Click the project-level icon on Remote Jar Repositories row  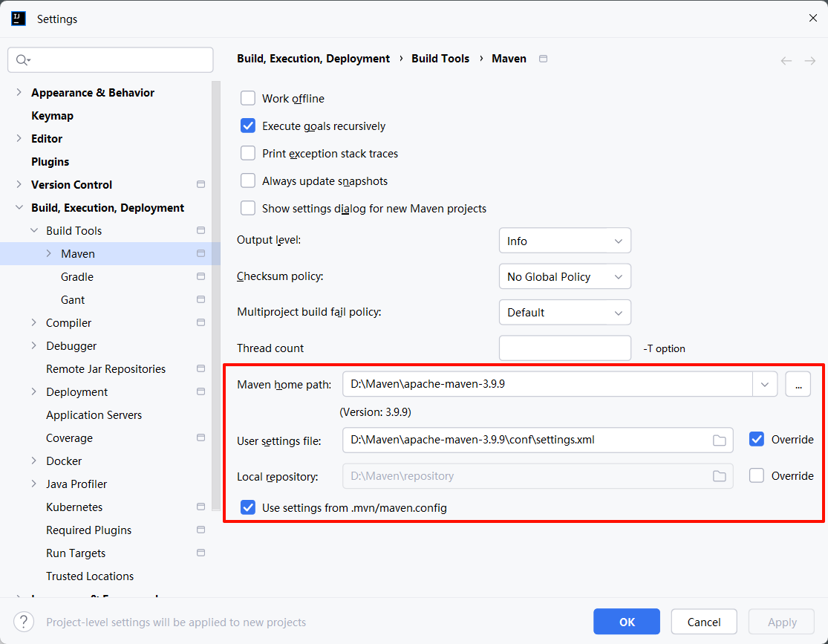coord(201,368)
